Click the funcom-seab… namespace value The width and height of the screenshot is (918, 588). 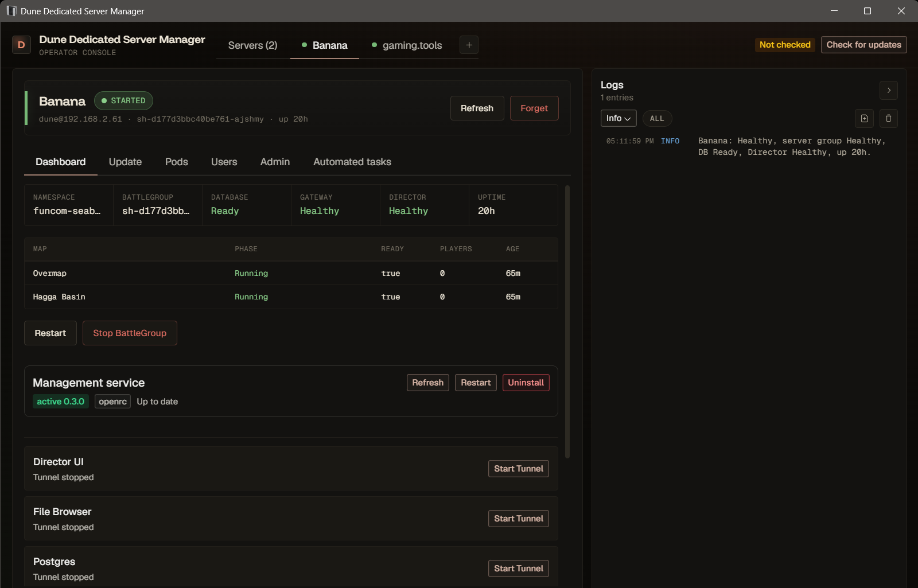pyautogui.click(x=67, y=211)
